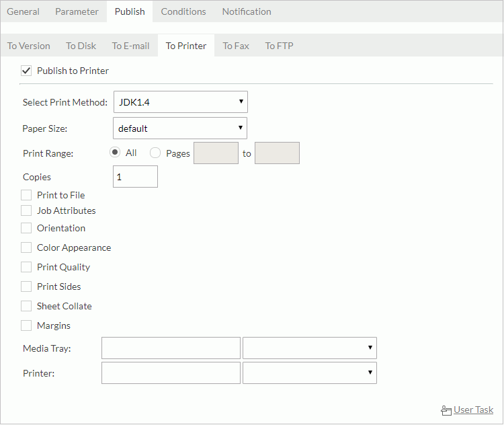Open the Media Tray dropdown list
Screen dimensions: 504x425
[310, 348]
